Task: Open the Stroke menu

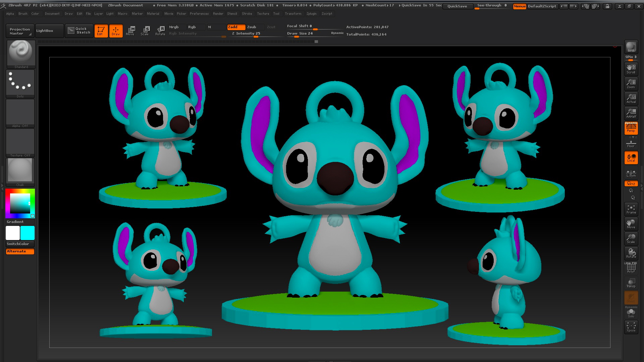Action: click(x=247, y=14)
